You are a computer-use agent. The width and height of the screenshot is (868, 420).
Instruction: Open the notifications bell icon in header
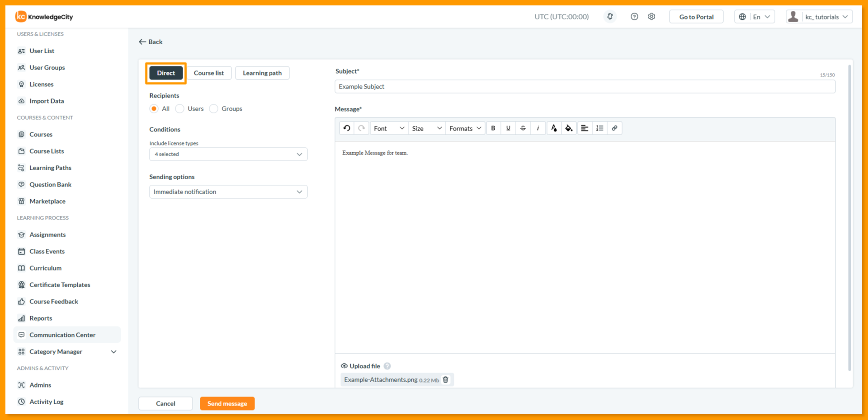pos(610,17)
